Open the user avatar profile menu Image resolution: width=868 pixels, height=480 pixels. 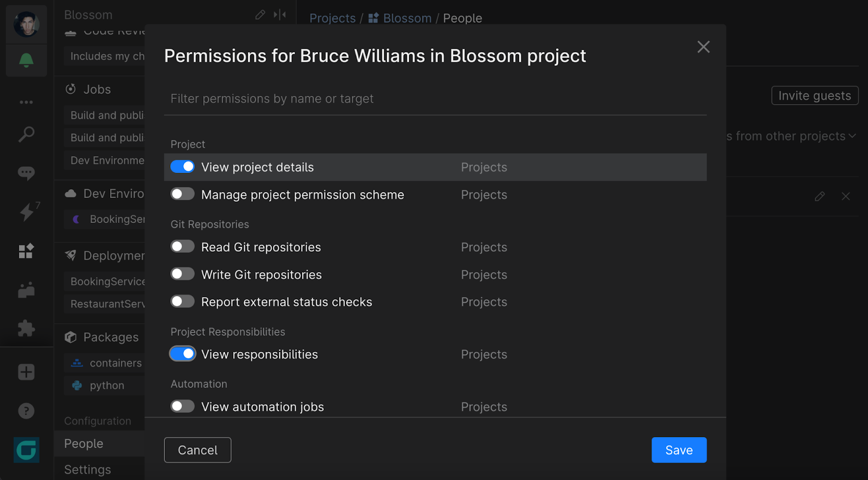(26, 24)
